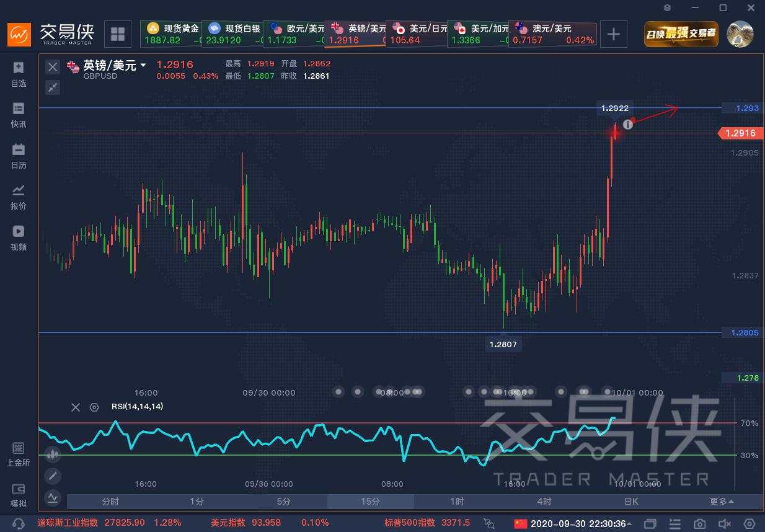This screenshot has height=532, width=765.
Task: Select the 4时 timeframe
Action: pyautogui.click(x=544, y=502)
